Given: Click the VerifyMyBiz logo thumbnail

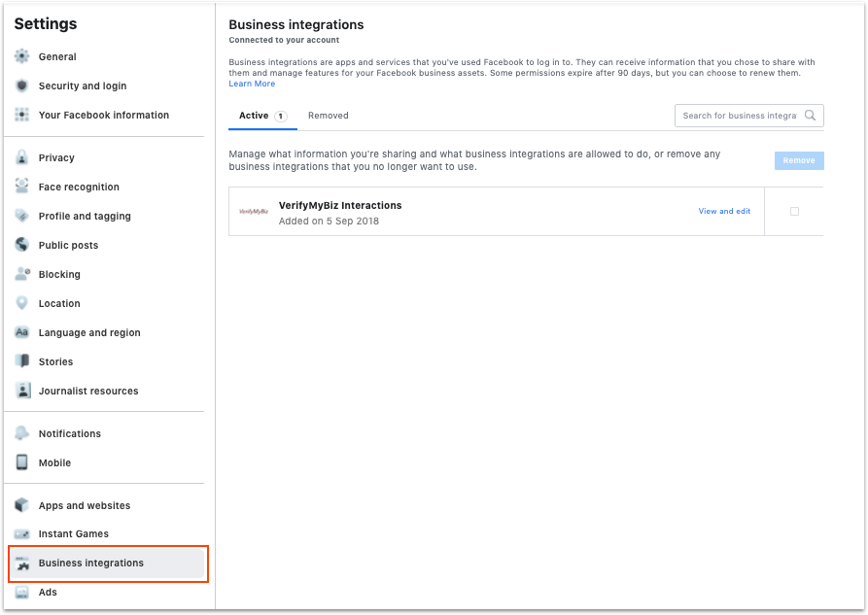Looking at the screenshot, I should [x=254, y=211].
